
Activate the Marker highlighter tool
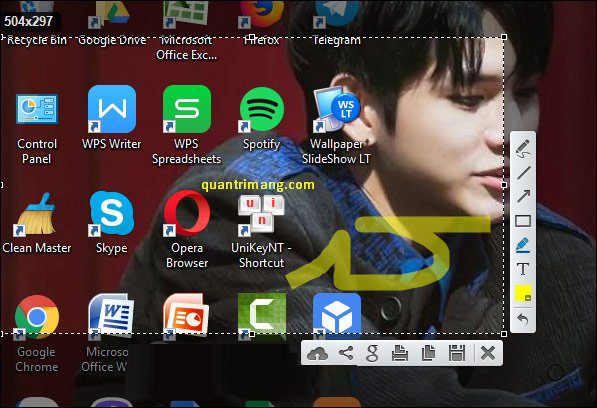pyautogui.click(x=523, y=245)
